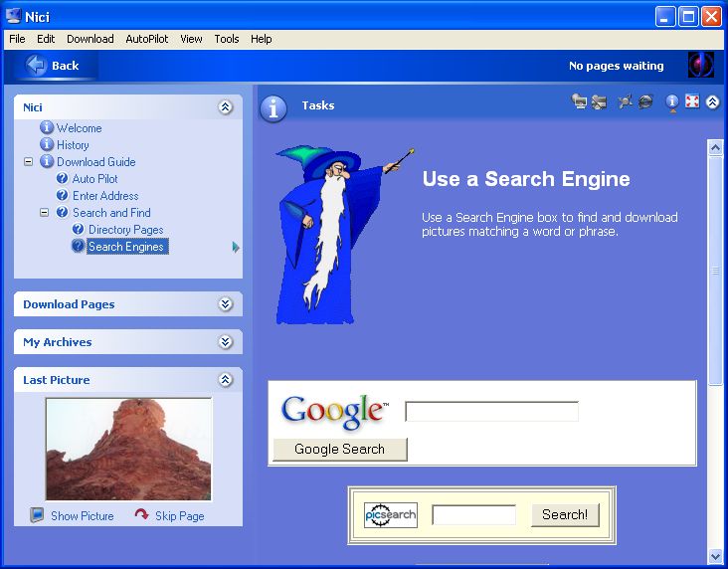The height and width of the screenshot is (569, 728).
Task: Collapse the Search and Find tree node
Action: (x=44, y=212)
